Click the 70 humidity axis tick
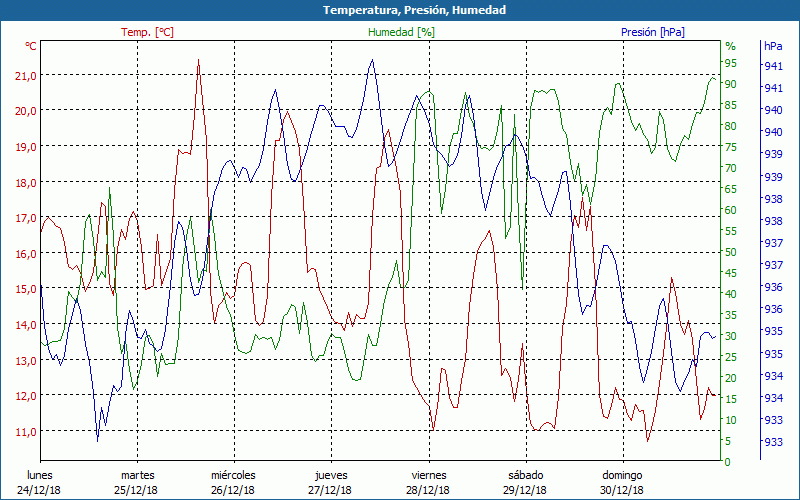The height and width of the screenshot is (500, 800). click(731, 168)
